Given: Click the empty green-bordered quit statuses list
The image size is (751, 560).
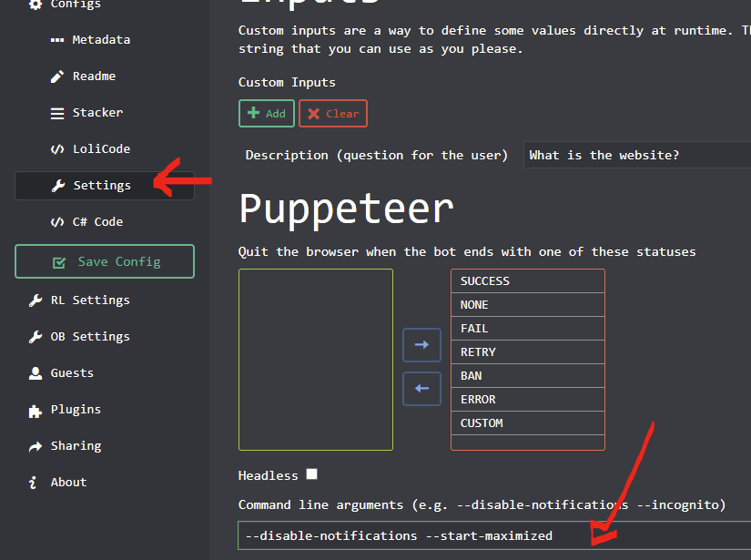Looking at the screenshot, I should tap(316, 360).
